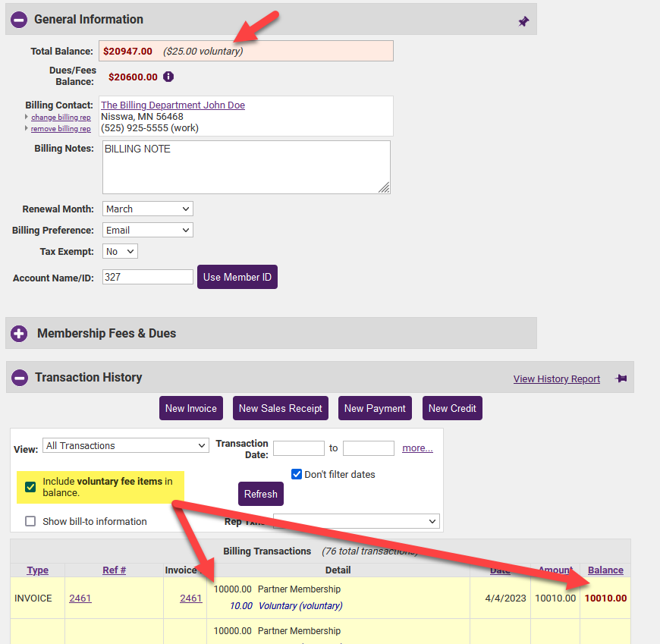This screenshot has width=660, height=644.
Task: Click the 10010.00 balance cell
Action: [605, 598]
